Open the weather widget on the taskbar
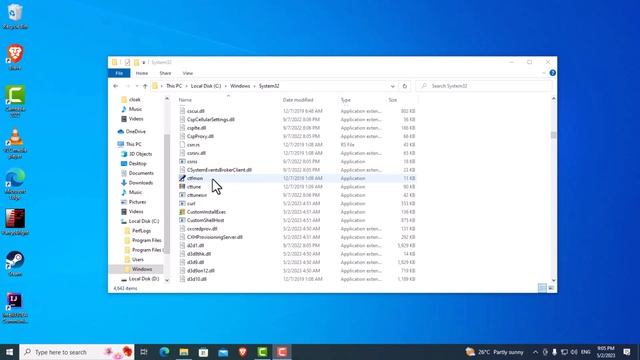The image size is (640, 360). (x=495, y=352)
